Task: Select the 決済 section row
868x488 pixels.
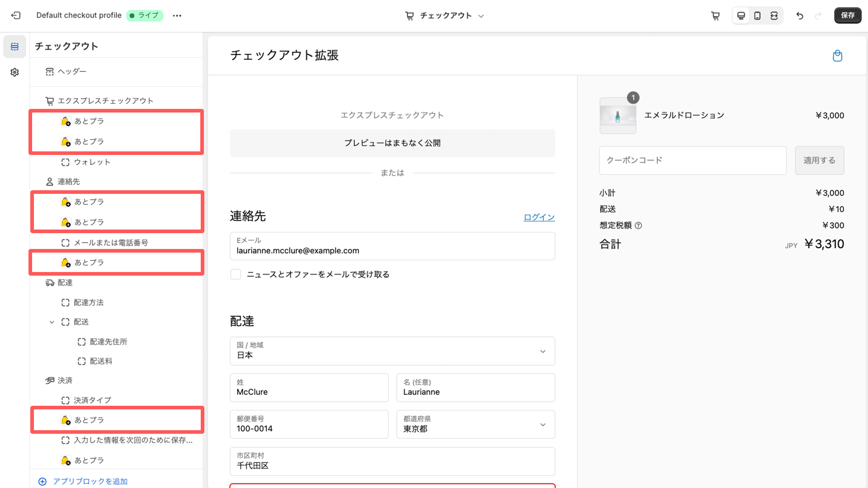Action: pyautogui.click(x=116, y=380)
